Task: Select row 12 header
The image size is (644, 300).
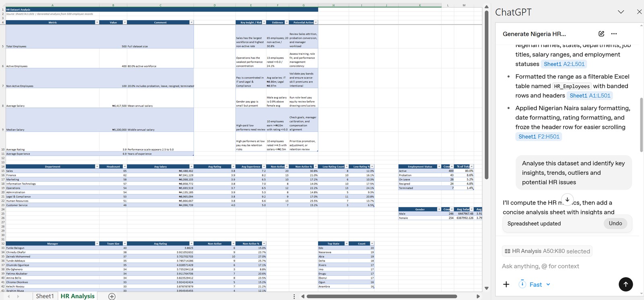Action: [x=3, y=158]
